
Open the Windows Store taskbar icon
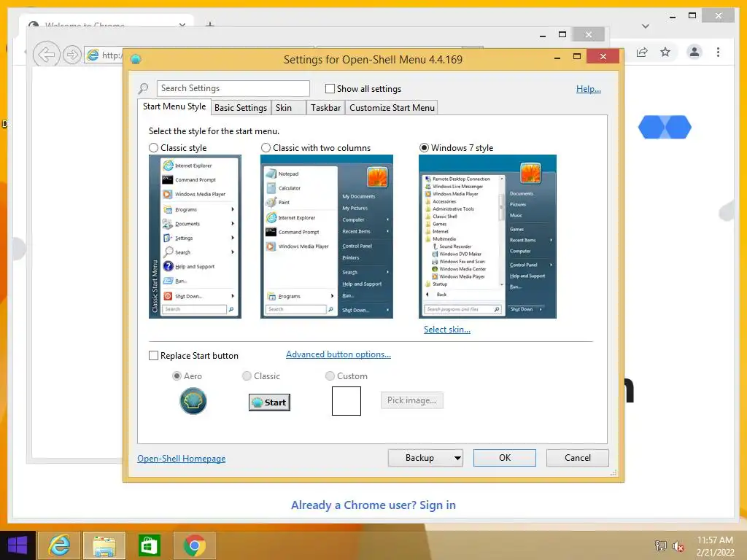[149, 545]
